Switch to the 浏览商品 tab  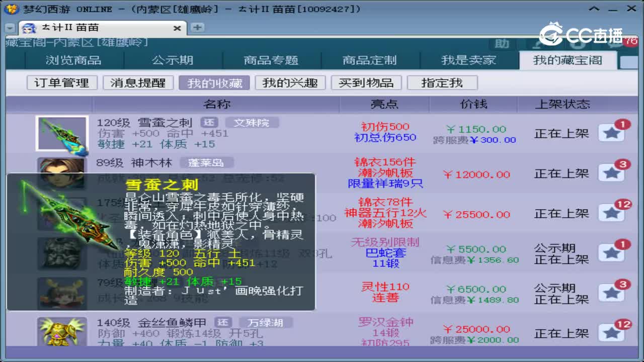tap(73, 60)
